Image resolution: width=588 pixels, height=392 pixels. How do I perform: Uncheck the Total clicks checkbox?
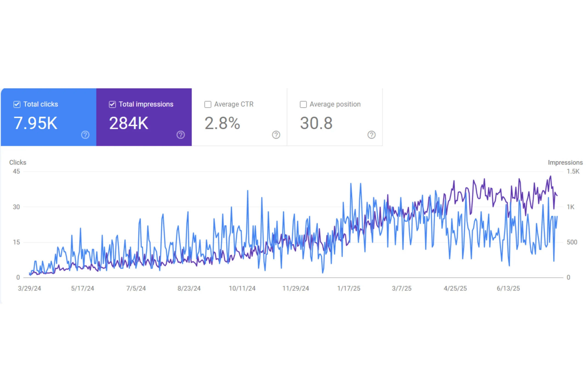17,104
